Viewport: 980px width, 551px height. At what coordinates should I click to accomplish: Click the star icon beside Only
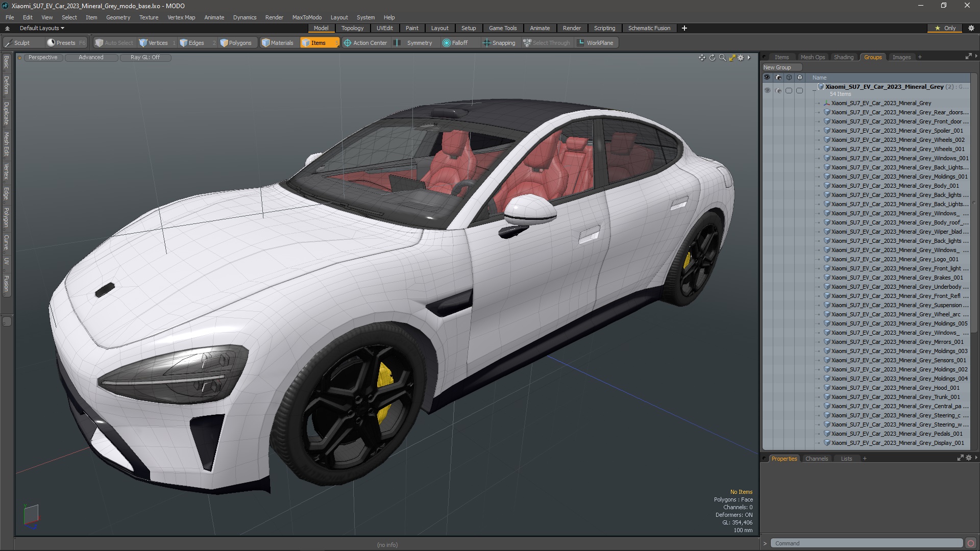click(937, 28)
